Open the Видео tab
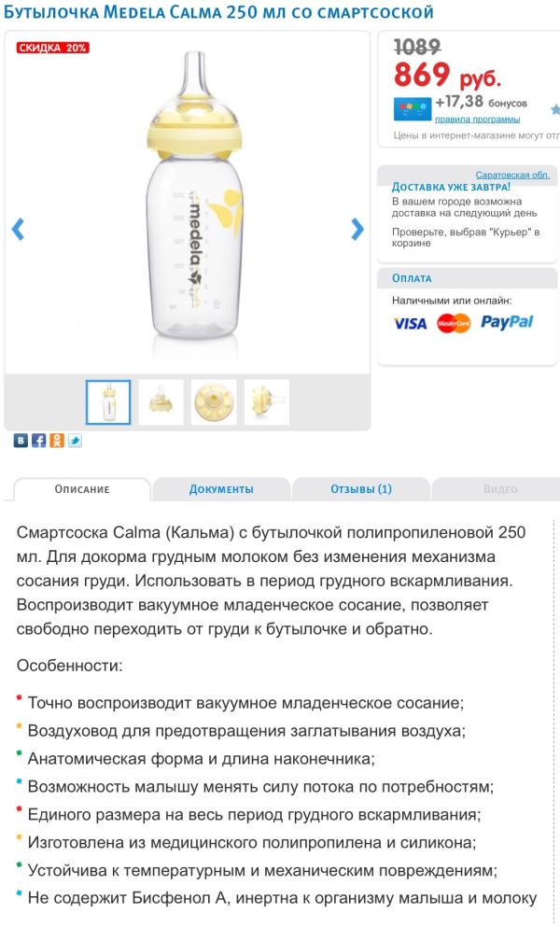 (x=500, y=489)
